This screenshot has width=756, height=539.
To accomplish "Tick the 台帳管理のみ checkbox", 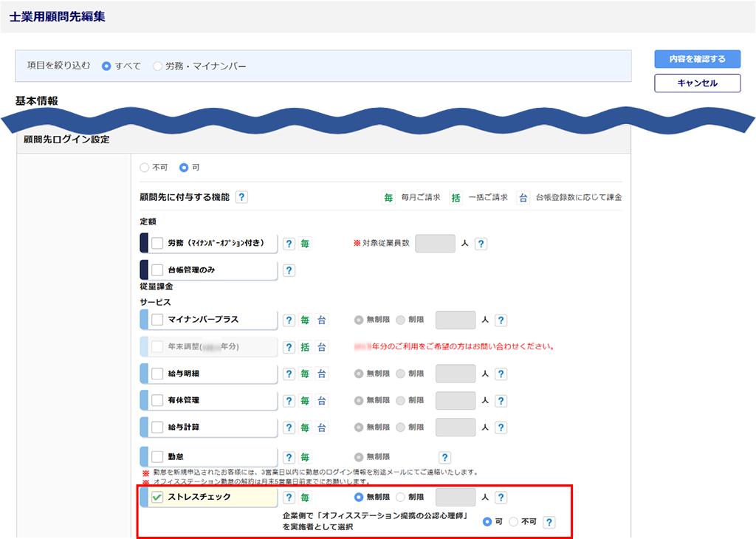I will [157, 270].
